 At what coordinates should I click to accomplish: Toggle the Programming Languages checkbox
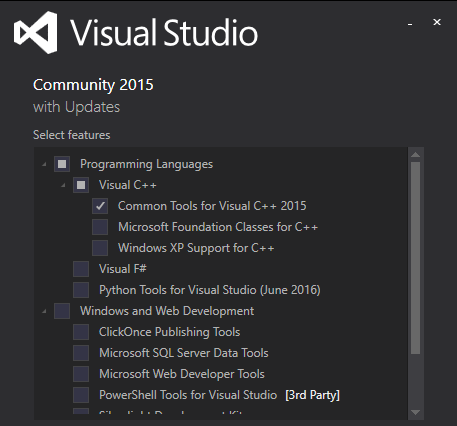click(62, 164)
